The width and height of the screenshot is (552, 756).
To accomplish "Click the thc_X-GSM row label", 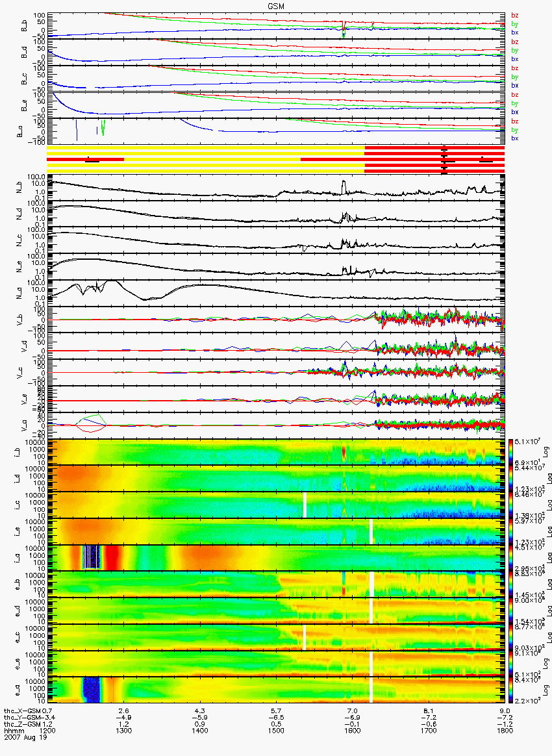I will tap(23, 711).
